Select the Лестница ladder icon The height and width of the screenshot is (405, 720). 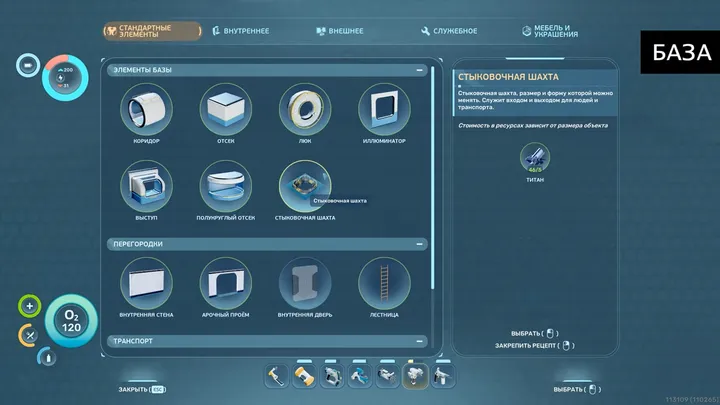click(x=384, y=283)
